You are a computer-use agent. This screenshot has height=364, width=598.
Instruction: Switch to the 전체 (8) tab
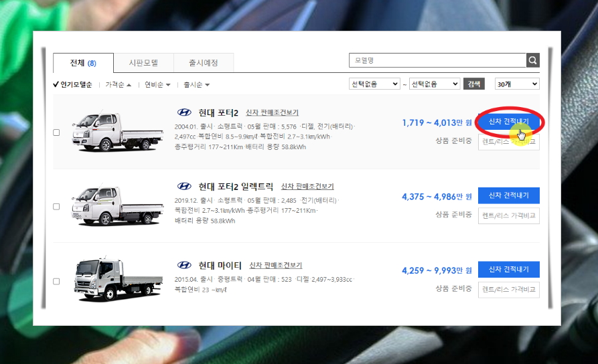(83, 63)
